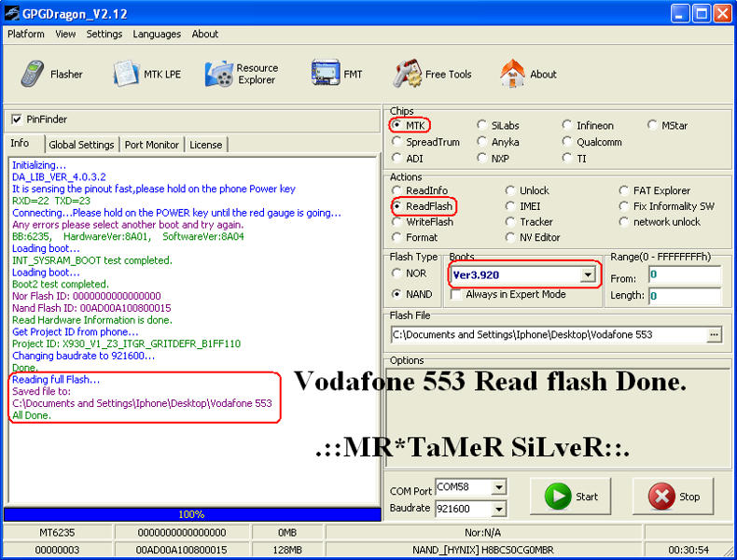Select the MTK chip radio button
737x560 pixels.
click(x=396, y=125)
